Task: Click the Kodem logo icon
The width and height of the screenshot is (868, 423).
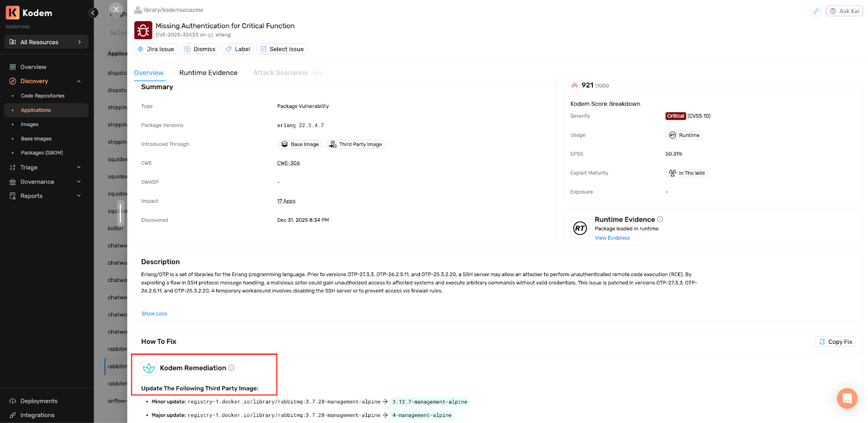Action: [x=12, y=12]
